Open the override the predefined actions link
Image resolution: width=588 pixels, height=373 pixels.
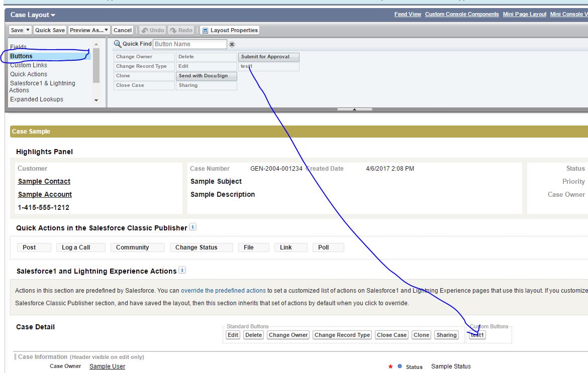(223, 291)
